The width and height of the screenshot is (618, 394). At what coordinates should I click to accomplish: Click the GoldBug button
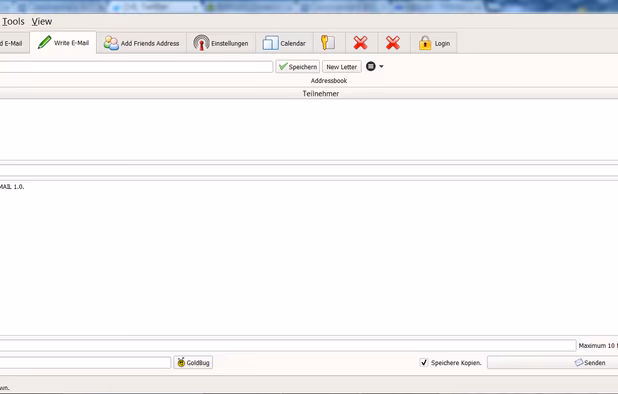click(x=193, y=362)
